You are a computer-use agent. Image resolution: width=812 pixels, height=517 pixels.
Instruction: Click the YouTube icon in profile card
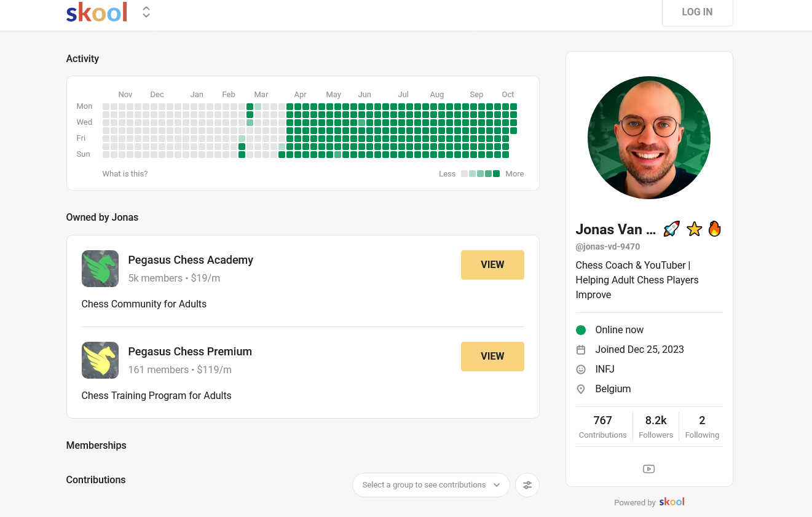pyautogui.click(x=648, y=469)
